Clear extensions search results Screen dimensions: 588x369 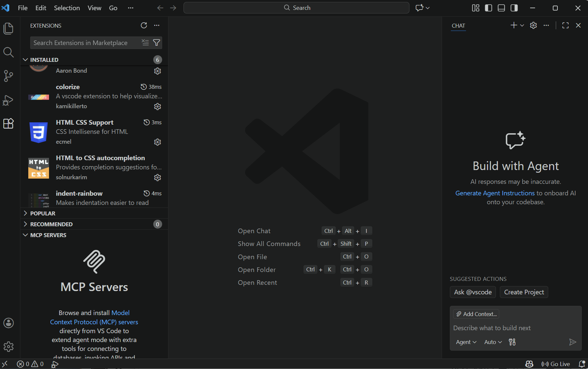click(145, 42)
